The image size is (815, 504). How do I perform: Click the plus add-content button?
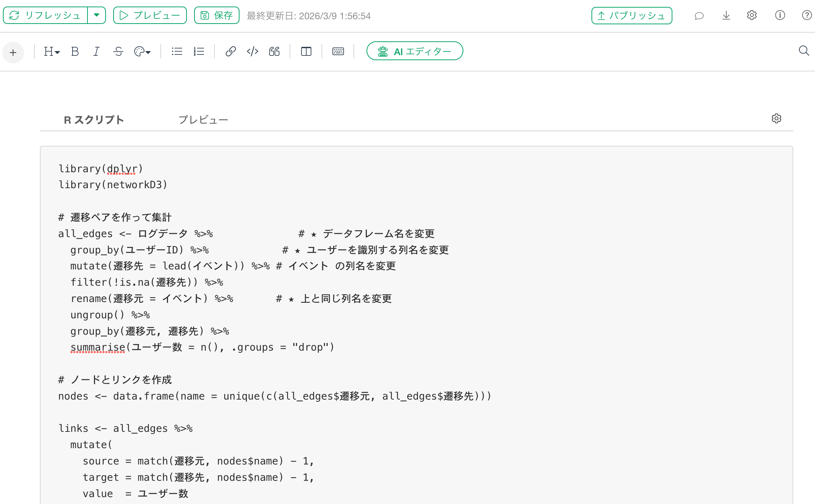13,53
